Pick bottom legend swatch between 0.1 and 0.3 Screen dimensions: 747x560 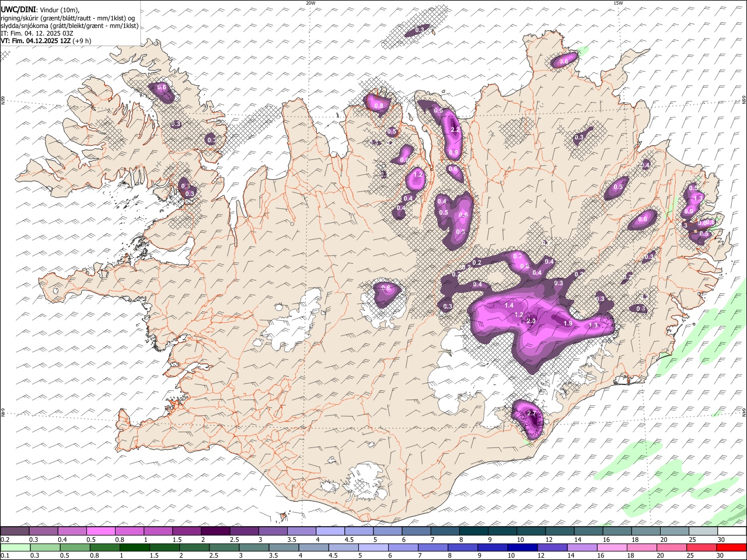pyautogui.click(x=15, y=547)
